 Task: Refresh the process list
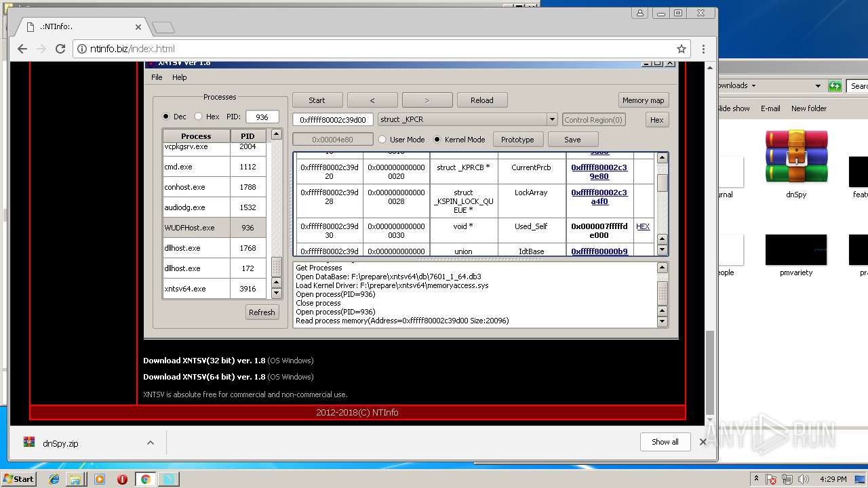(x=262, y=312)
